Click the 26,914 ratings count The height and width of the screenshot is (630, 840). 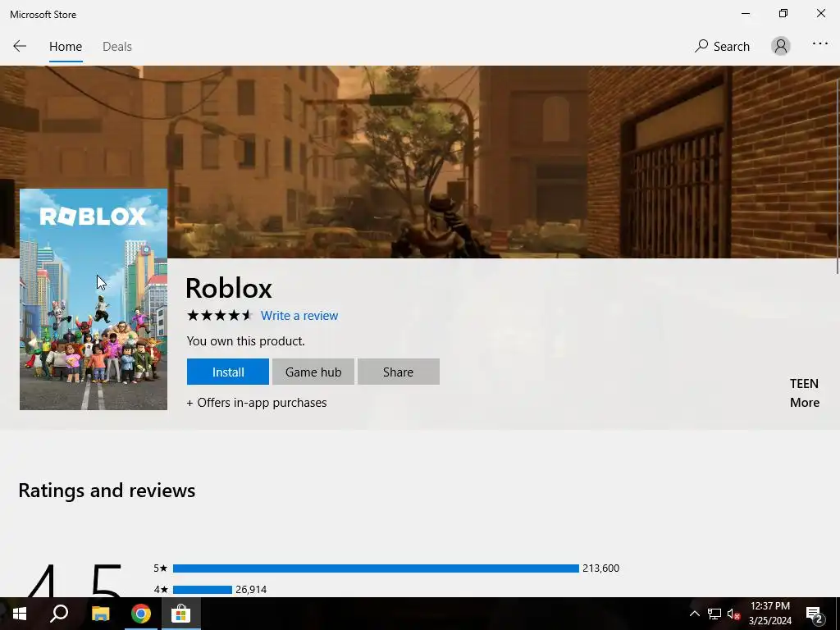[x=251, y=589]
